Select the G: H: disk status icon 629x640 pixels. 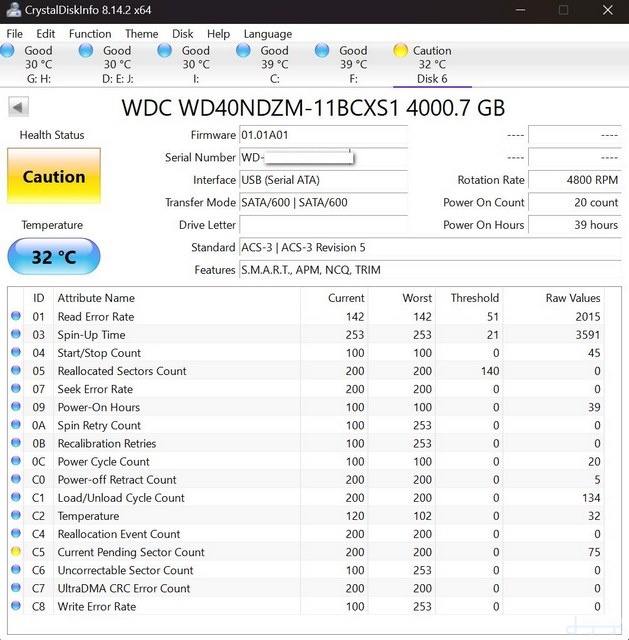point(7,51)
